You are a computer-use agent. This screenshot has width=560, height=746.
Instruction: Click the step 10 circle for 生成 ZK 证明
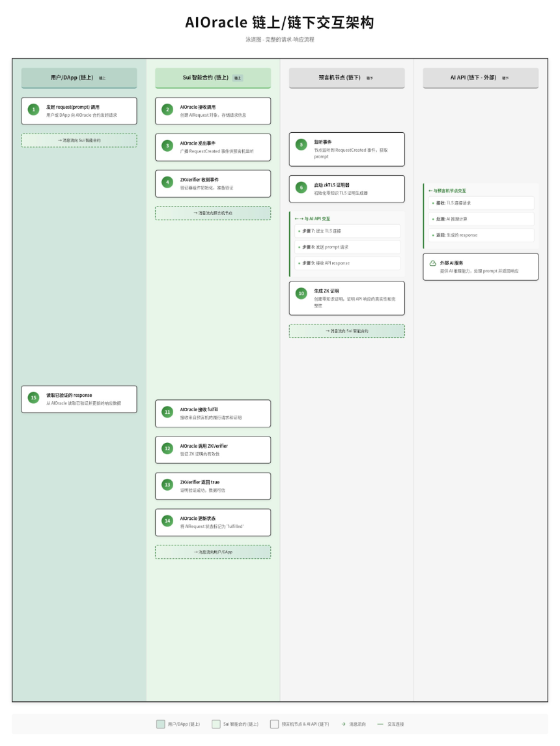tap(301, 294)
